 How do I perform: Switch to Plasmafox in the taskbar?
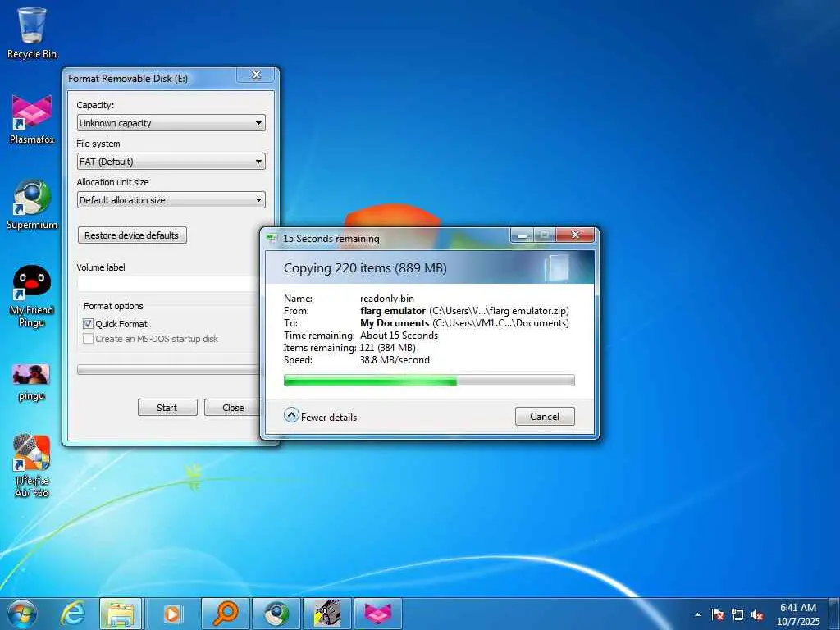(377, 614)
